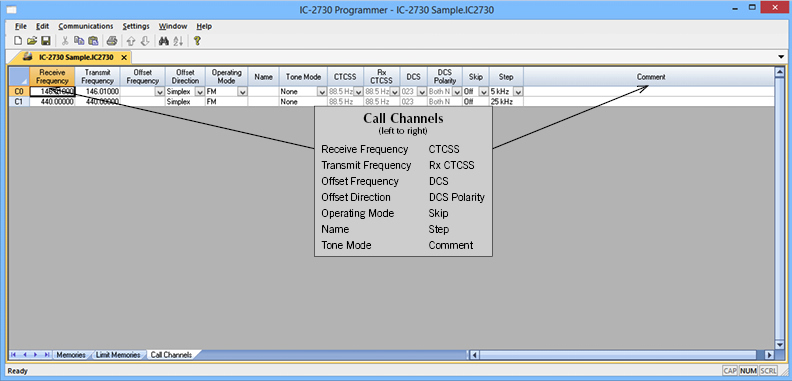This screenshot has width=792, height=381.
Task: Save the file using the floppy disk icon
Action: [x=45, y=41]
